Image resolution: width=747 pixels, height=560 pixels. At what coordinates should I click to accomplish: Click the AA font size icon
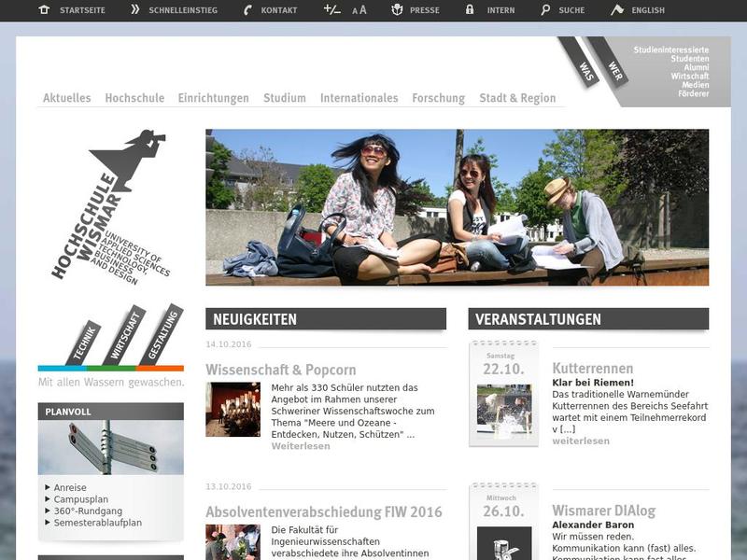359,10
